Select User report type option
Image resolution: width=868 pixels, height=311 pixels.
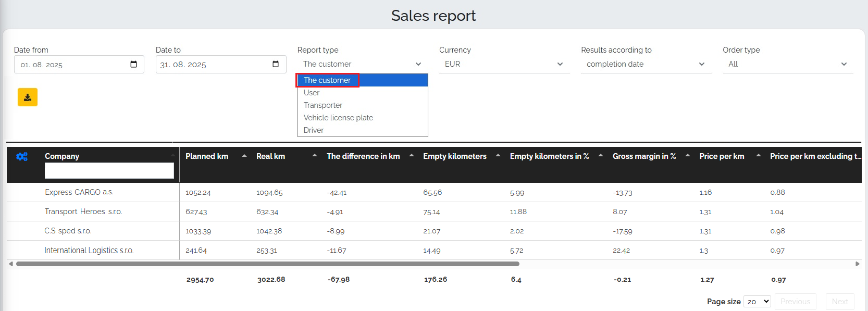312,93
